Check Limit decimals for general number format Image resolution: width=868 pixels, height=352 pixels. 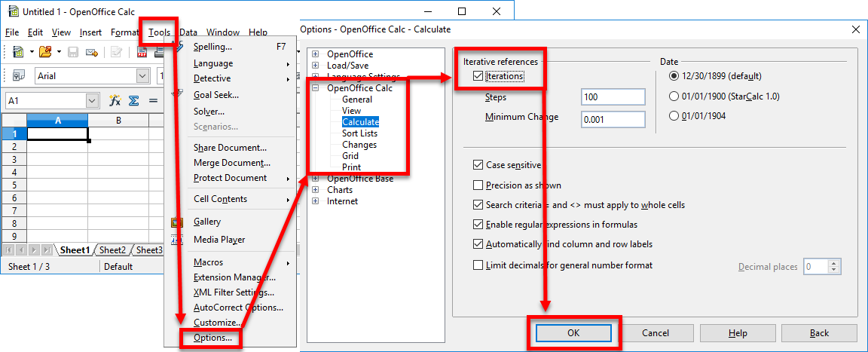pos(478,265)
